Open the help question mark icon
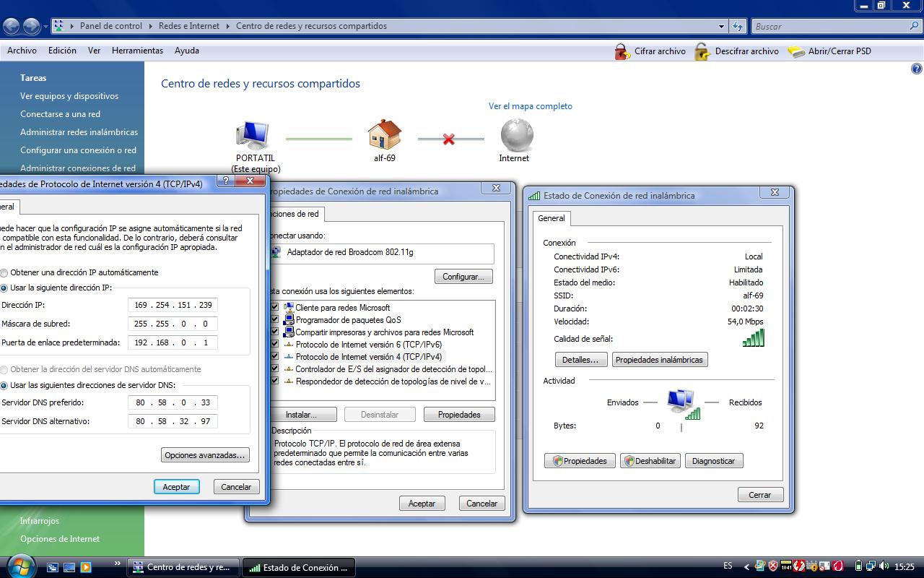The height and width of the screenshot is (578, 924). [x=917, y=69]
